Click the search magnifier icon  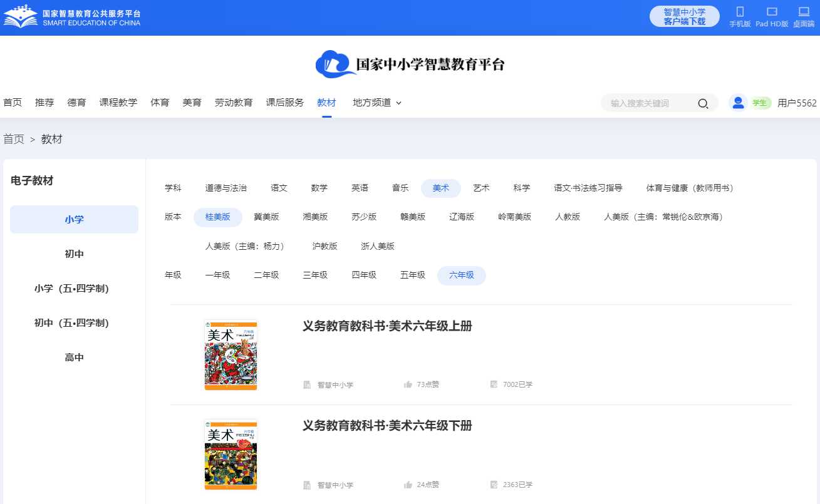703,103
